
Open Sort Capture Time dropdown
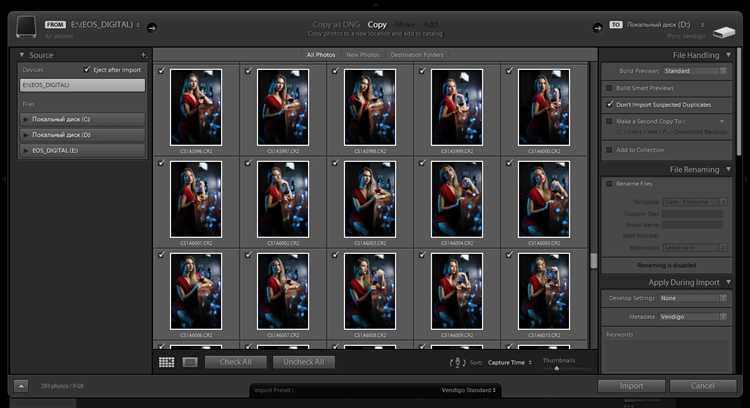tap(510, 363)
